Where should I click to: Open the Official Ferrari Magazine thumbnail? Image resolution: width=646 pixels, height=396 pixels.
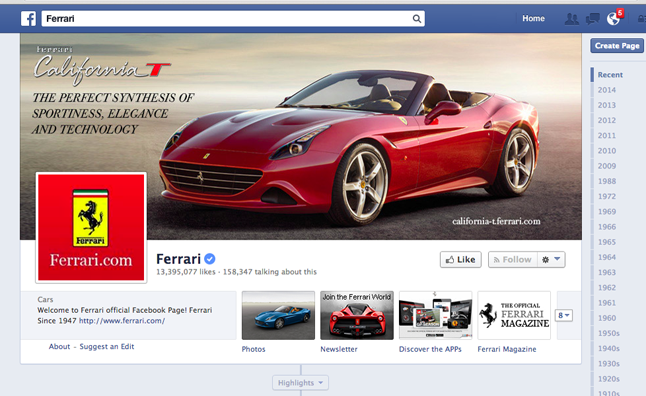514,316
